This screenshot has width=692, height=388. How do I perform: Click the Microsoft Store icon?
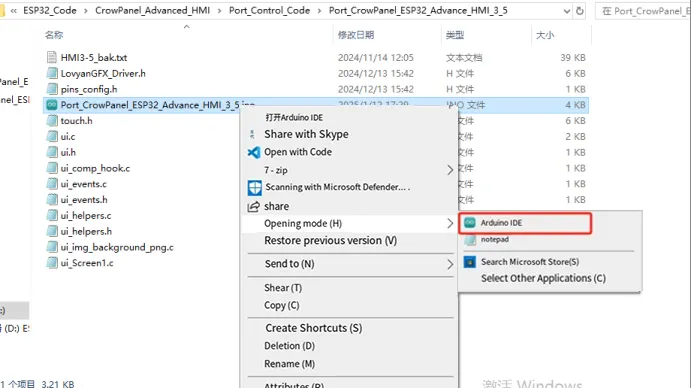pyautogui.click(x=470, y=262)
